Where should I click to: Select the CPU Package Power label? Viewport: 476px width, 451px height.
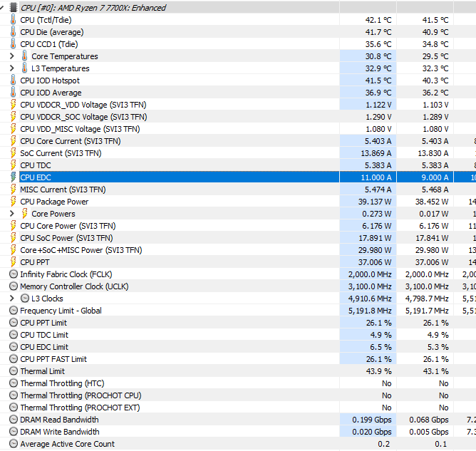click(x=54, y=202)
